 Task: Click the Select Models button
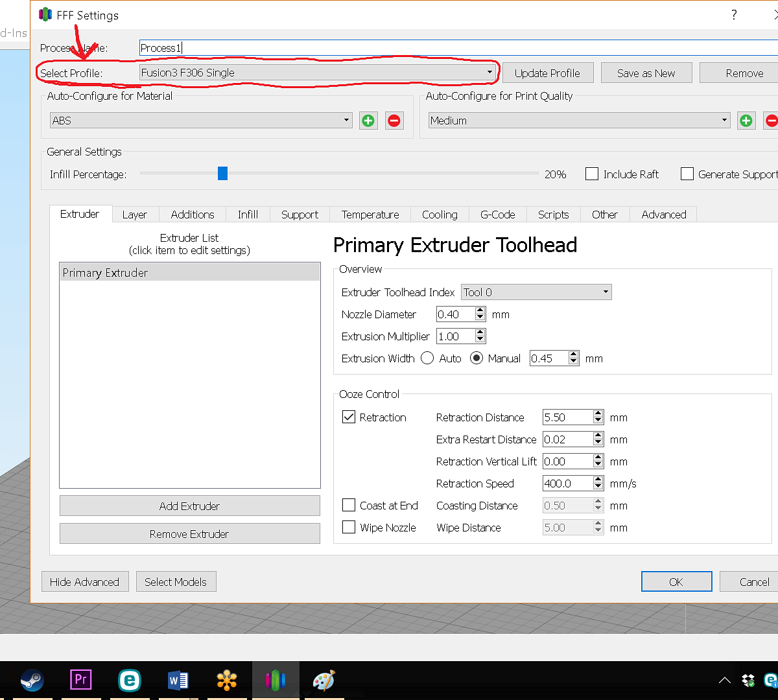tap(176, 582)
